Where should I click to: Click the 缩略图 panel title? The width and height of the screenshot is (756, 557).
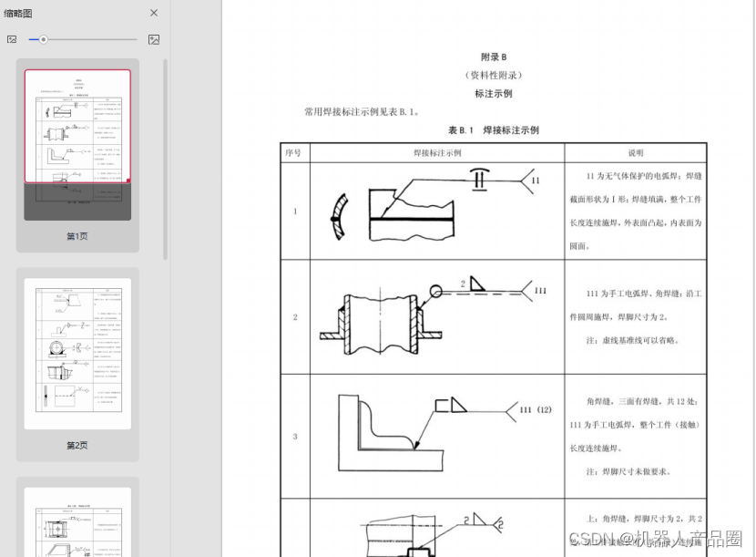[x=18, y=14]
